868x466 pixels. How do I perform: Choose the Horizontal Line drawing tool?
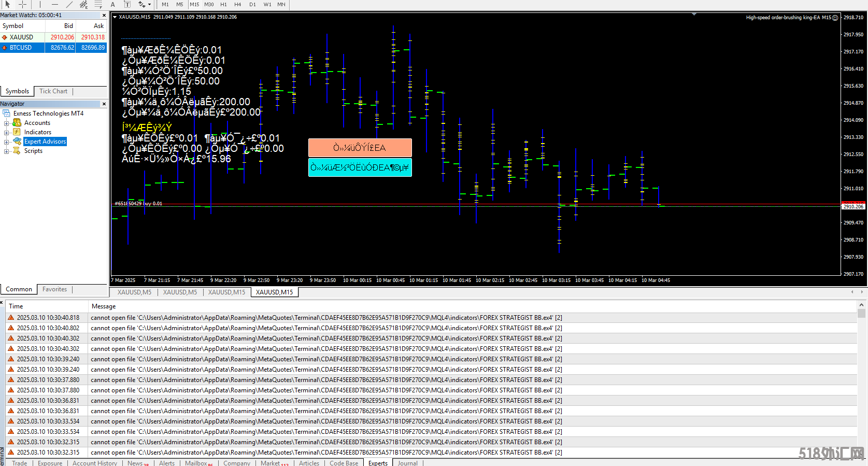point(54,4)
